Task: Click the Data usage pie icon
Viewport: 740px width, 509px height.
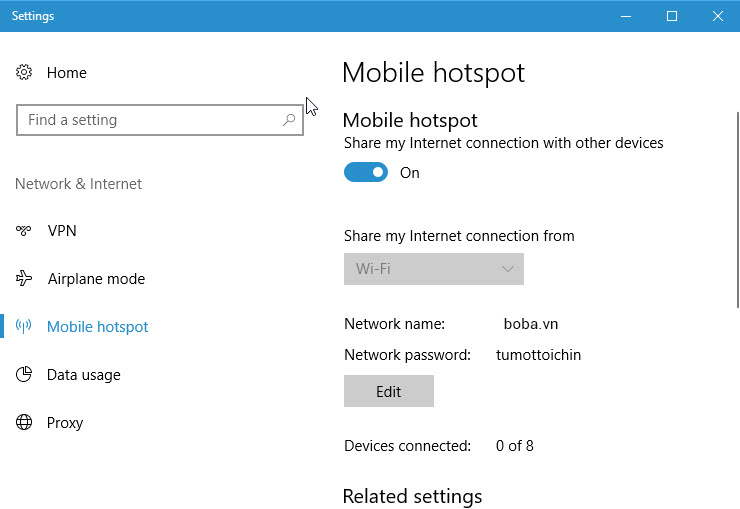Action: pyautogui.click(x=24, y=375)
